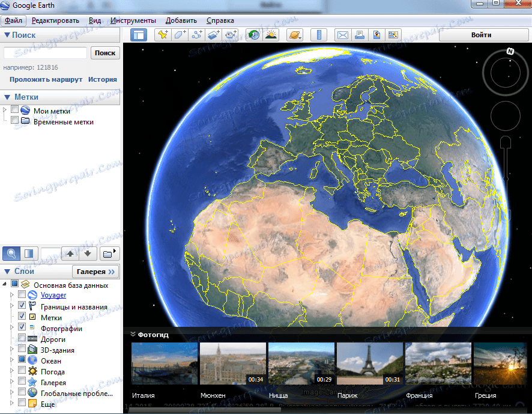Add a placemark with the pushpin icon
Screen dimensions: 532x414
[x=163, y=35]
